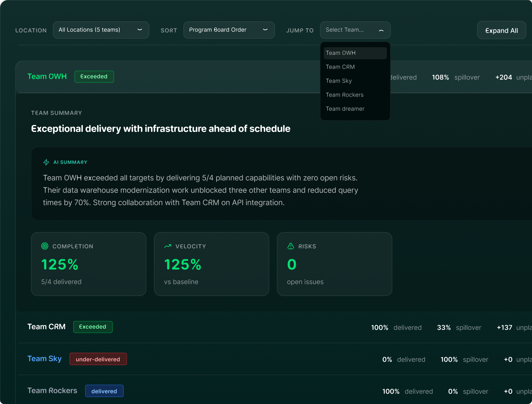The image size is (532, 404).
Task: Select Team OWH in the jump-to menu
Action: coord(355,53)
